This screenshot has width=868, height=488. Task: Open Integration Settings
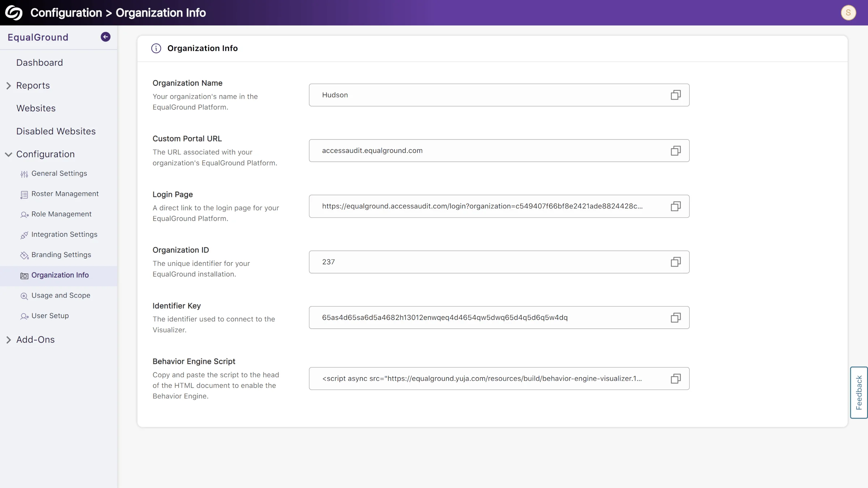click(x=64, y=234)
